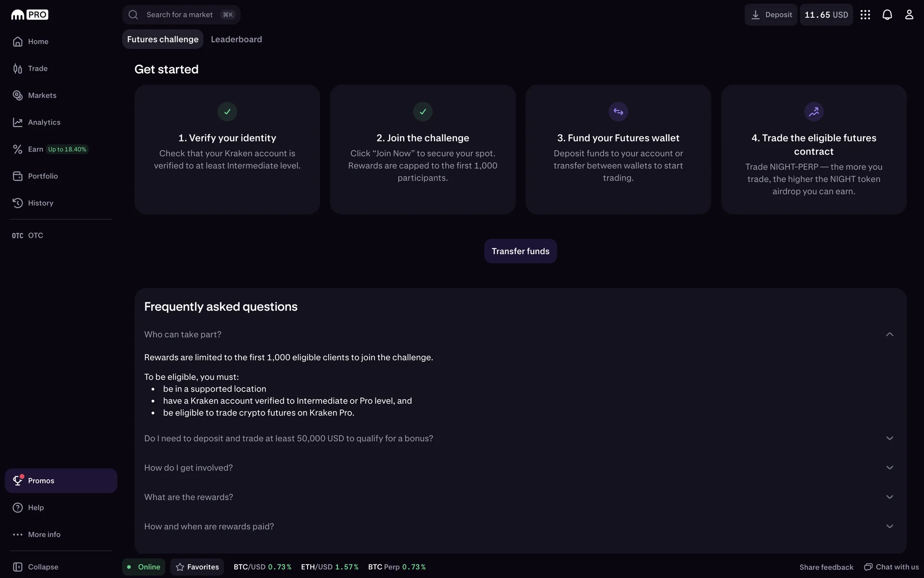The image size is (924, 578).
Task: Switch to the Leaderboard tab
Action: pos(236,39)
